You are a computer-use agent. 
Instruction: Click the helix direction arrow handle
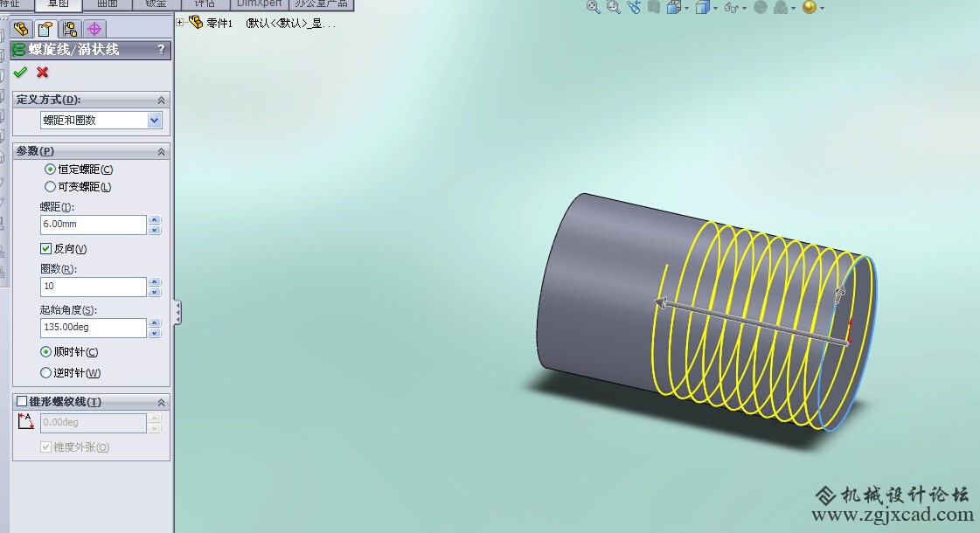point(661,303)
